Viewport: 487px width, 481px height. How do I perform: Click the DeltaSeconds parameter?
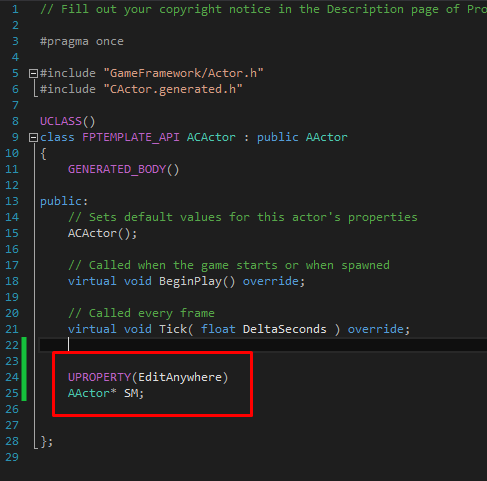(x=285, y=329)
